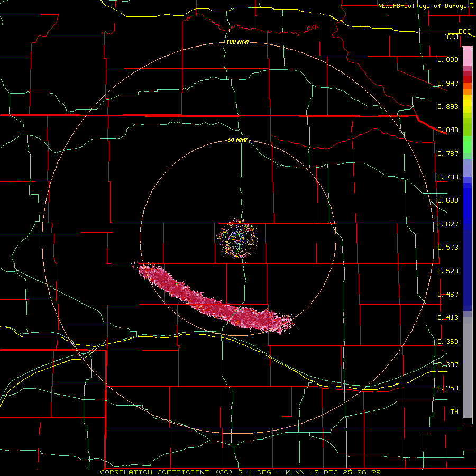Image resolution: width=476 pixels, height=476 pixels.
Task: Click the DCC label above the color scale
Action: tap(465, 32)
